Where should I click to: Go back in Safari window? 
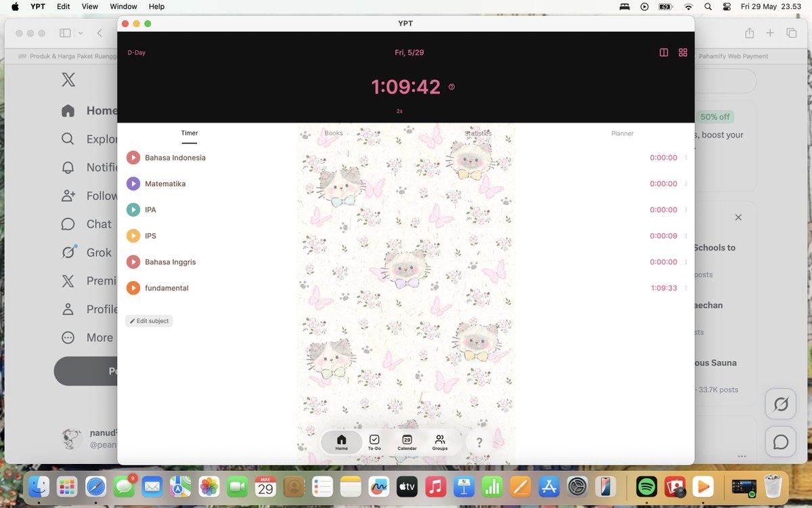[x=99, y=33]
